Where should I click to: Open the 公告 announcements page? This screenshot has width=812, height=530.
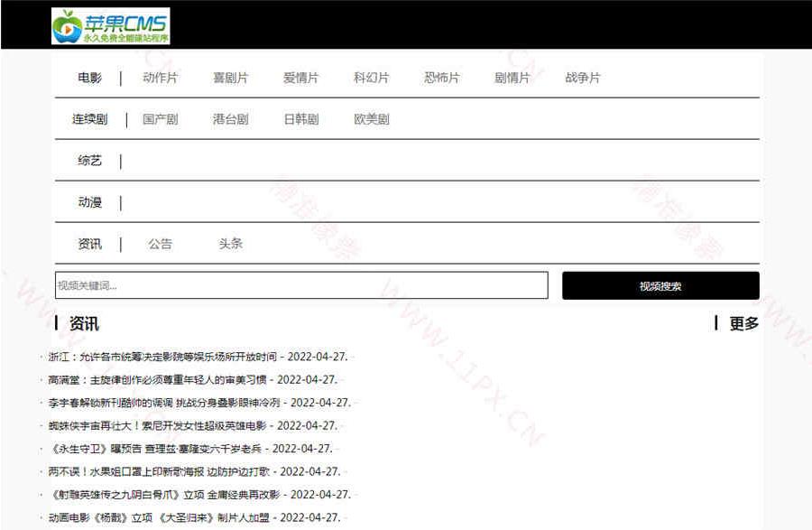tap(161, 243)
